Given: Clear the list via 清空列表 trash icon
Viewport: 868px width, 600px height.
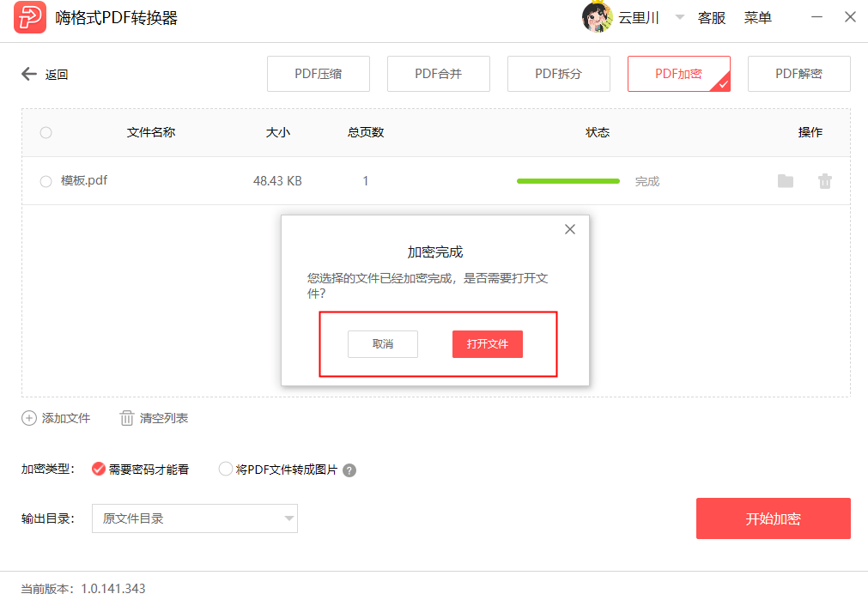Looking at the screenshot, I should [126, 418].
